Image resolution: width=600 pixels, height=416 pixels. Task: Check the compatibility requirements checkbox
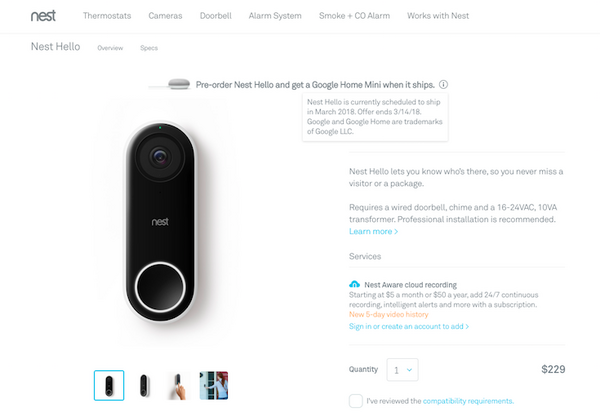(x=356, y=401)
